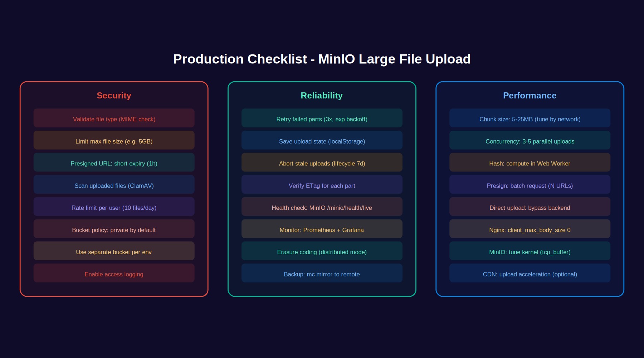Click Chunk size: 5-25MB item
The width and height of the screenshot is (644, 358).
(530, 118)
